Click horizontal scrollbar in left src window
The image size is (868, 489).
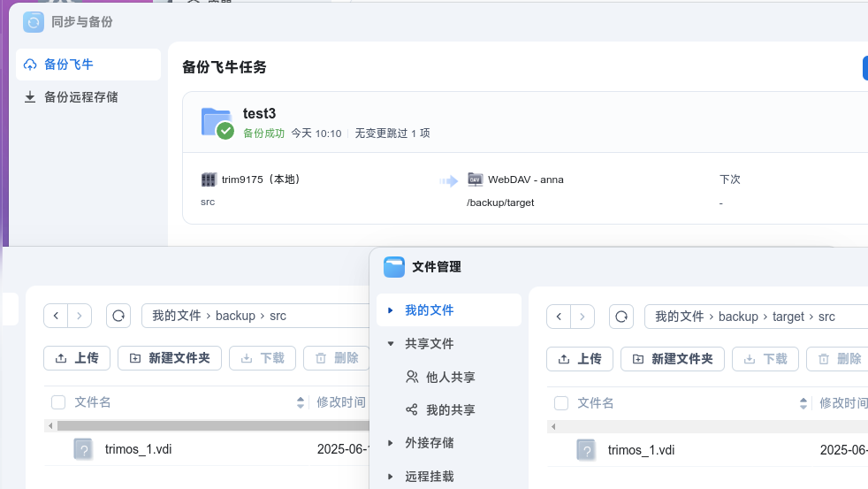213,426
